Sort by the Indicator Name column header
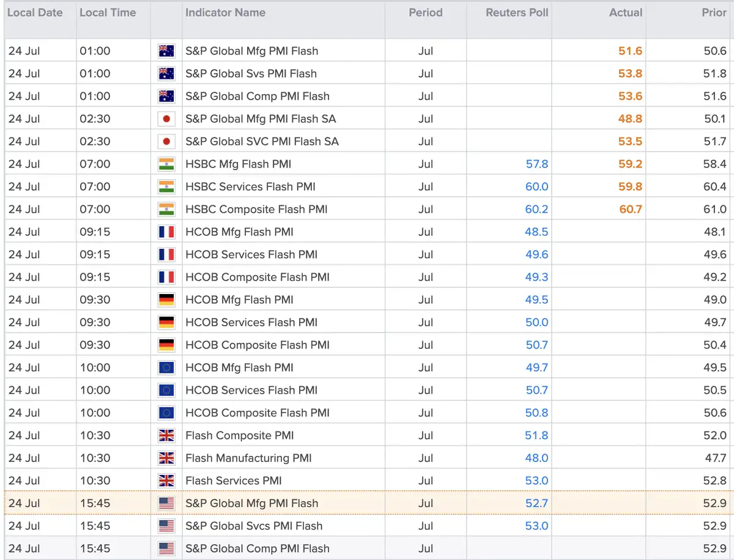The height and width of the screenshot is (560, 734). [x=226, y=12]
